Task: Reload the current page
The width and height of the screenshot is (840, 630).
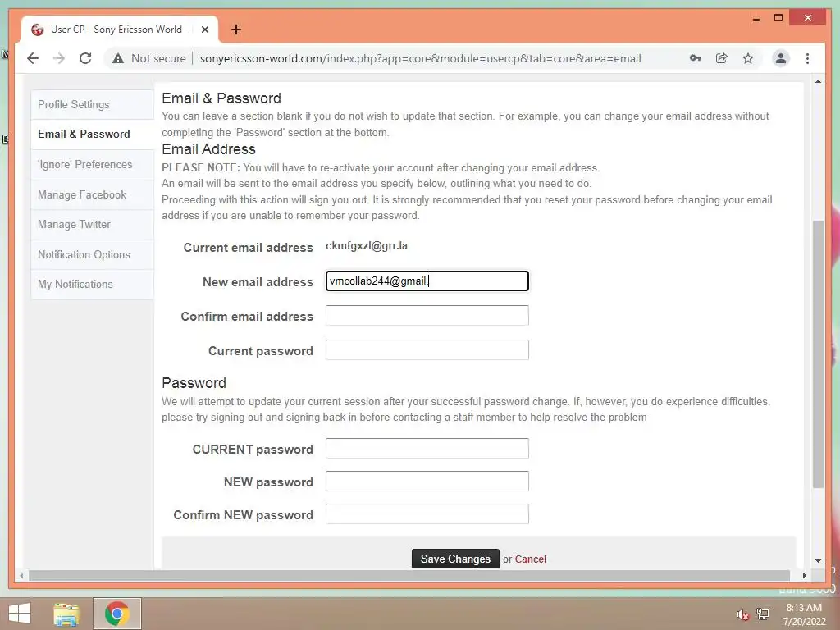Action: (x=85, y=58)
